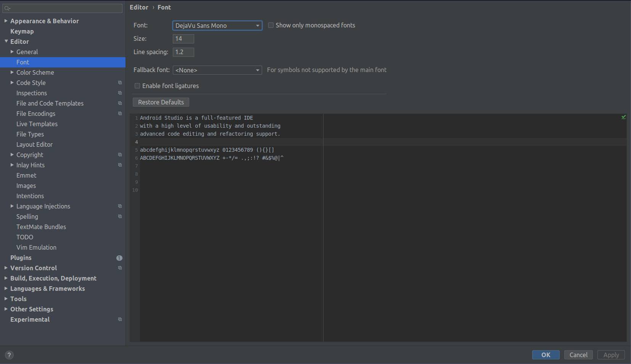Click the Restore Defaults button
The height and width of the screenshot is (364, 631).
click(x=161, y=102)
